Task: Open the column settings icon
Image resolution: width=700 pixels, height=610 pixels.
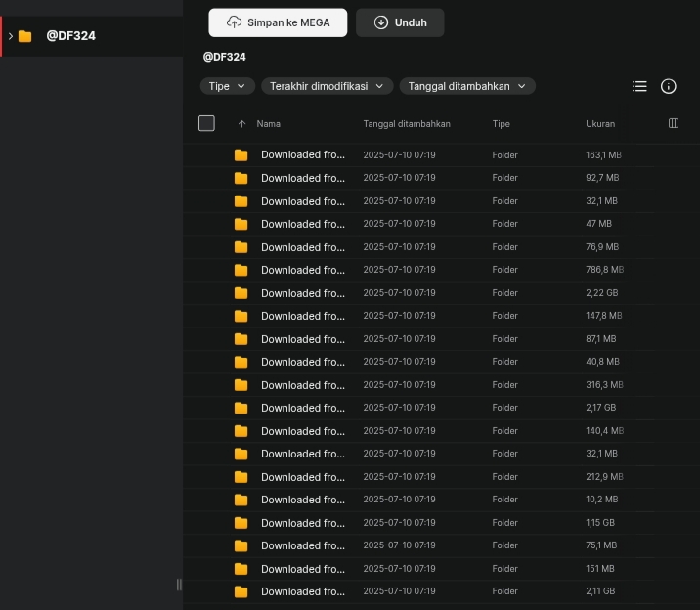Action: pos(674,123)
